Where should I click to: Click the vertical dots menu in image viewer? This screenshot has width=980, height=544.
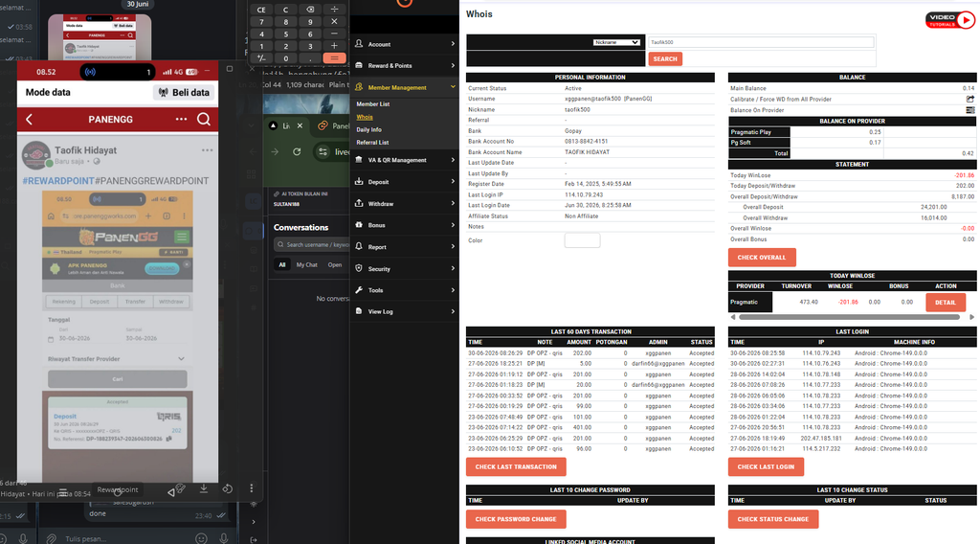[252, 487]
